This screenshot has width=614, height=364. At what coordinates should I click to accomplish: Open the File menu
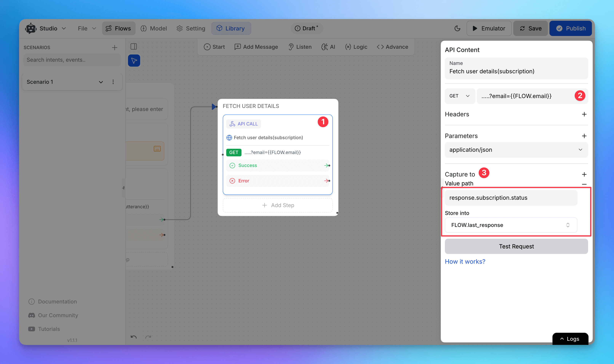(x=87, y=28)
